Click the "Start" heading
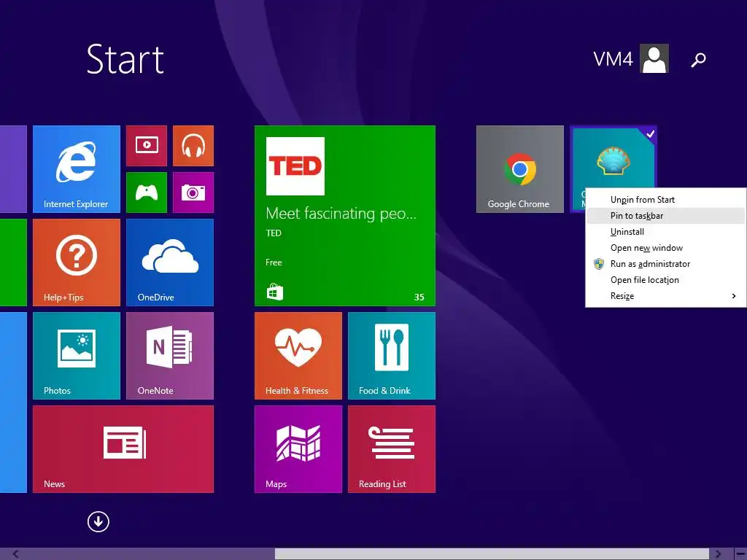This screenshot has height=560, width=747. pos(125,59)
